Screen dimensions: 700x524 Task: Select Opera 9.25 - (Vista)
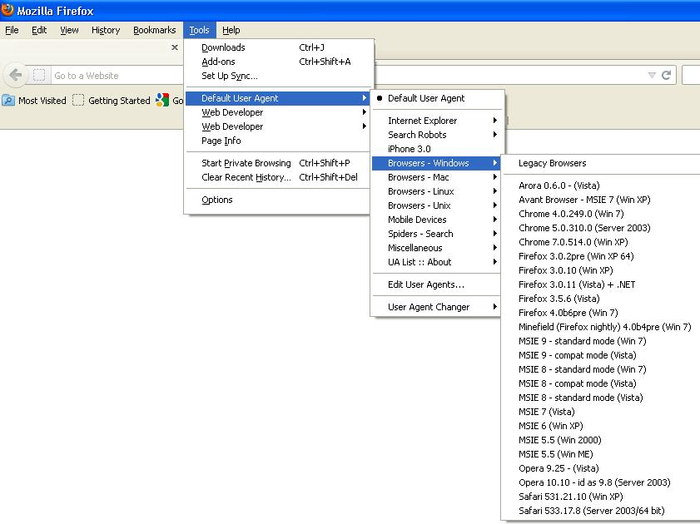(x=601, y=469)
